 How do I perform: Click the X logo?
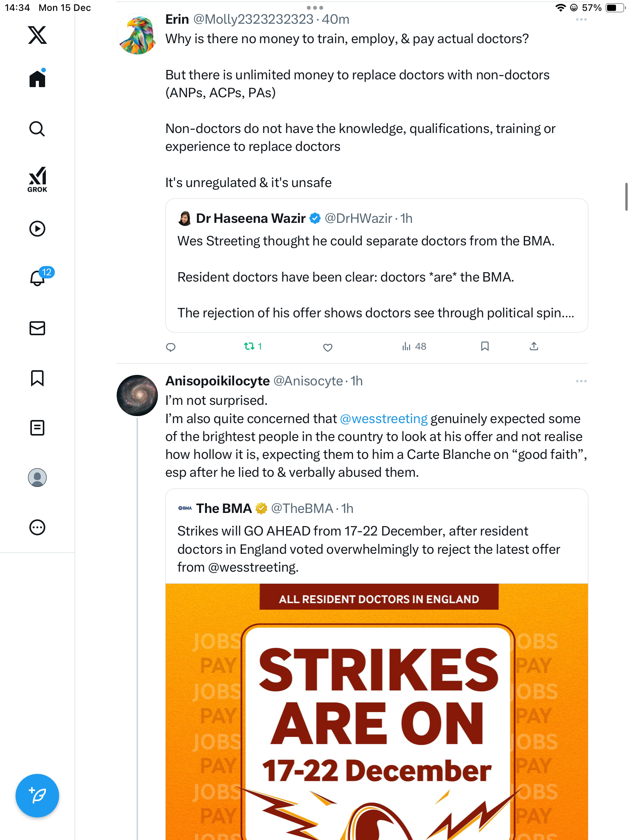point(37,35)
